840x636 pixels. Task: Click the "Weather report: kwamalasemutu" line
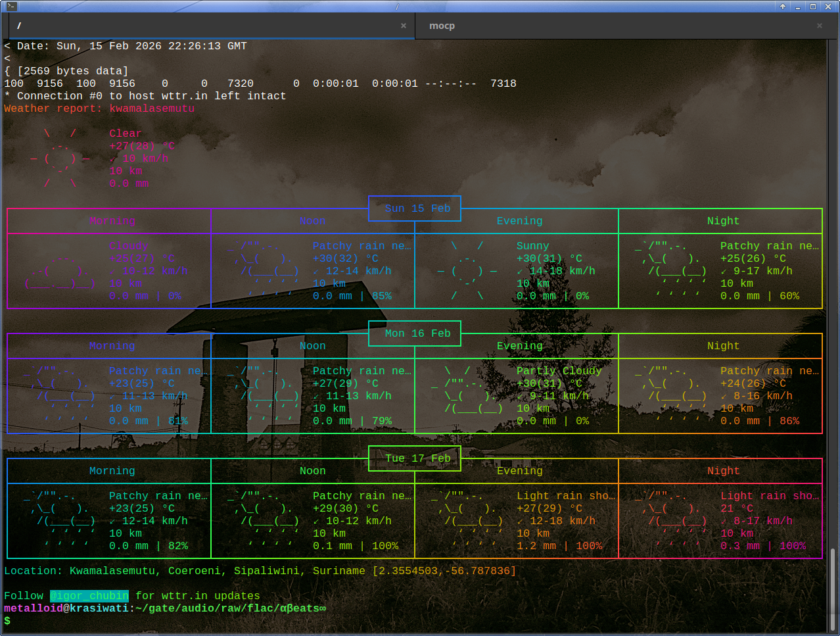pos(99,109)
